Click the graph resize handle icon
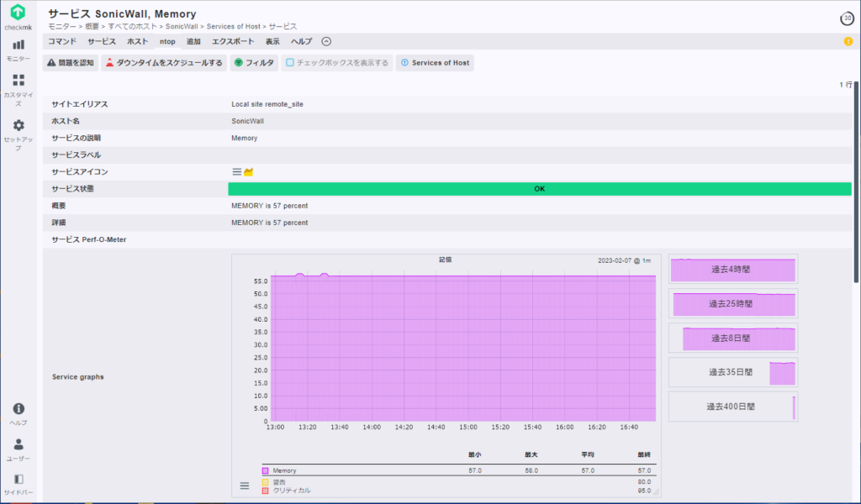 click(x=656, y=492)
